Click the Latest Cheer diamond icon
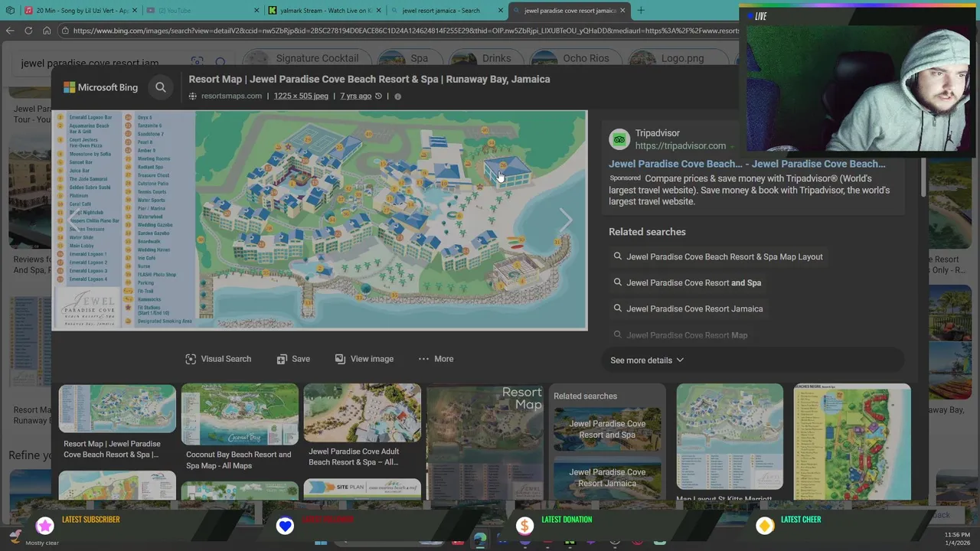This screenshot has width=980, height=551. pos(764,525)
